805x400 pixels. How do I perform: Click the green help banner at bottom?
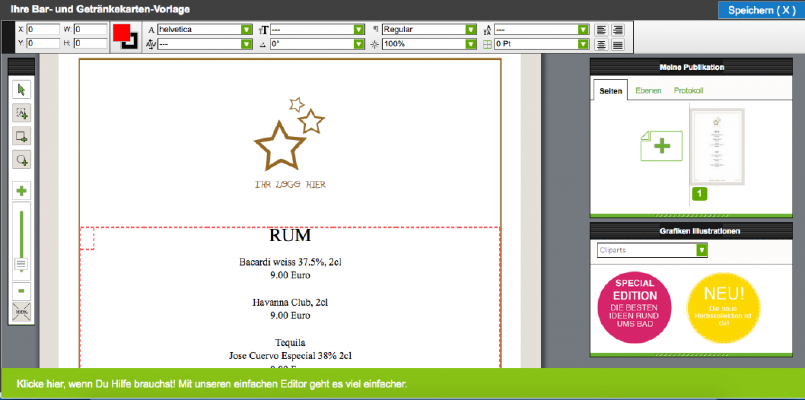tap(402, 384)
